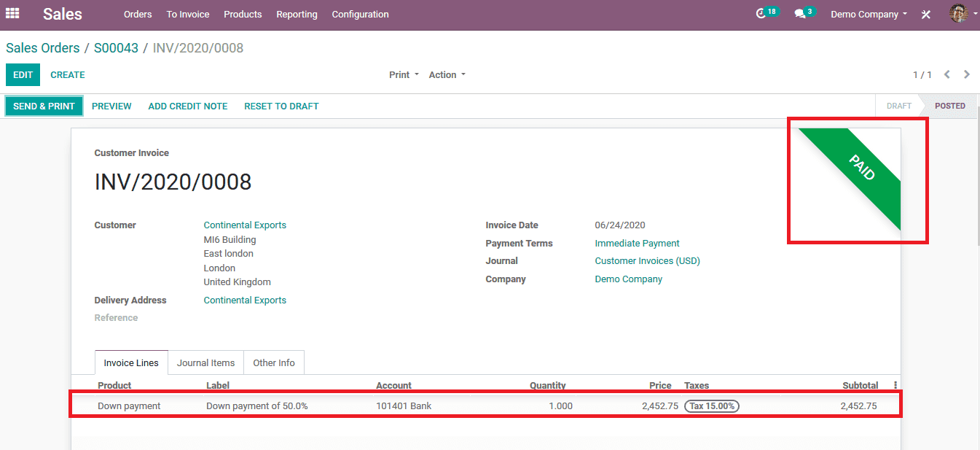Click ADD CREDIT NOTE button
980x450 pixels.
click(188, 106)
